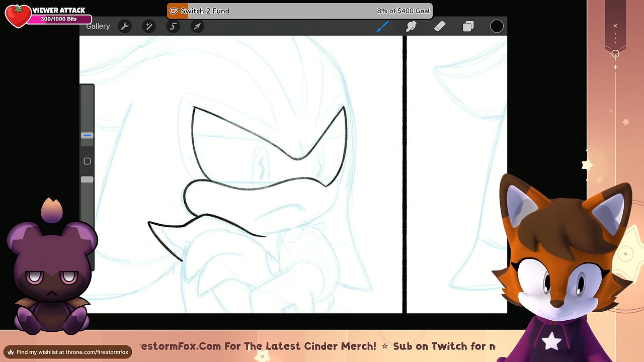
Task: Click the wishlist heart icon
Action: (10, 352)
